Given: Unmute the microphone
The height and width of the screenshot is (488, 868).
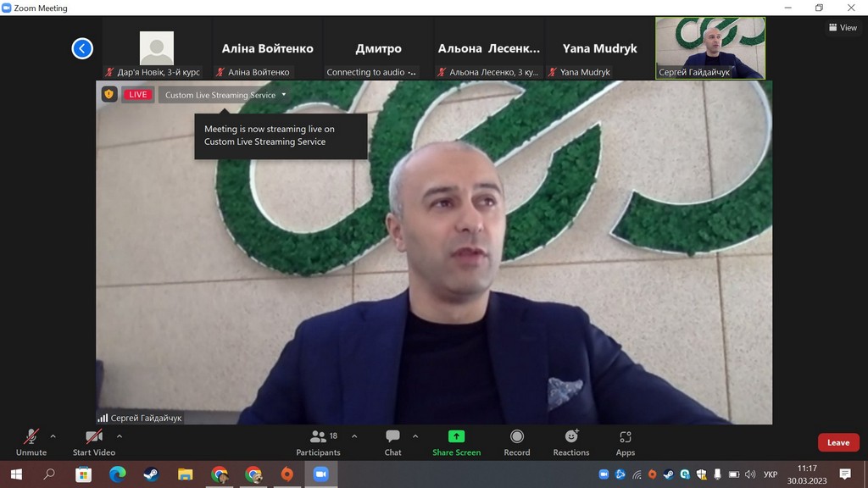Looking at the screenshot, I should click(x=31, y=441).
